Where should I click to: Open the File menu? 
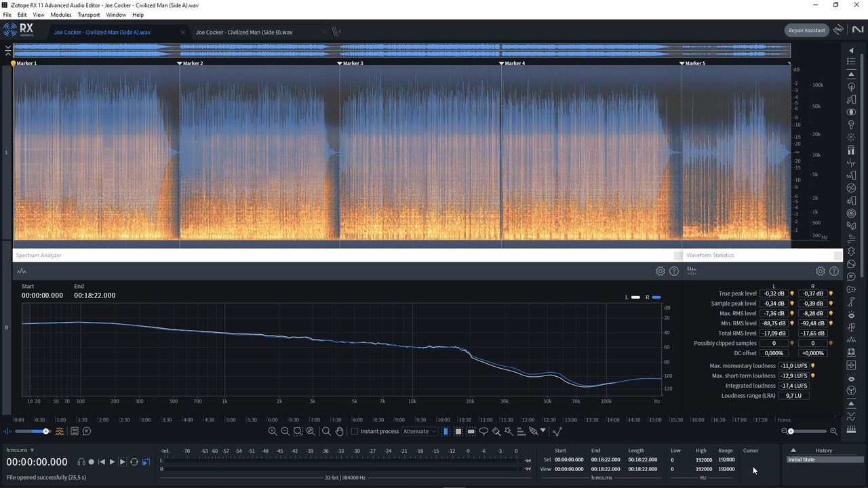[x=7, y=14]
